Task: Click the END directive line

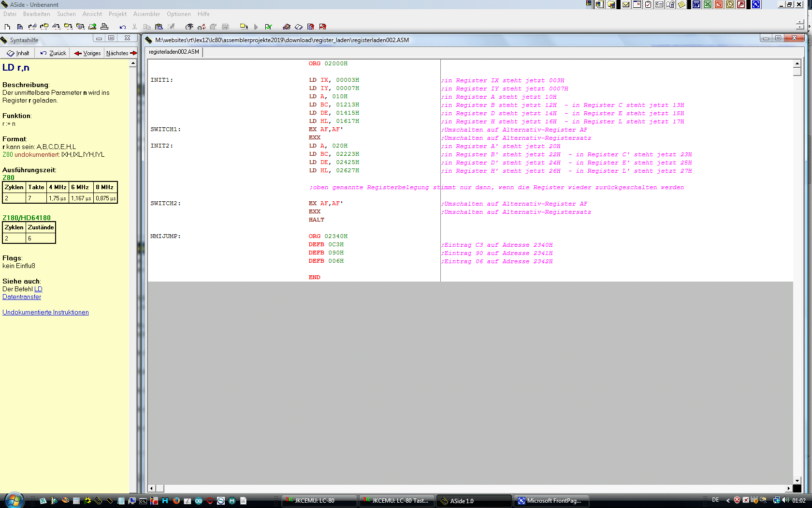Action: pos(314,277)
